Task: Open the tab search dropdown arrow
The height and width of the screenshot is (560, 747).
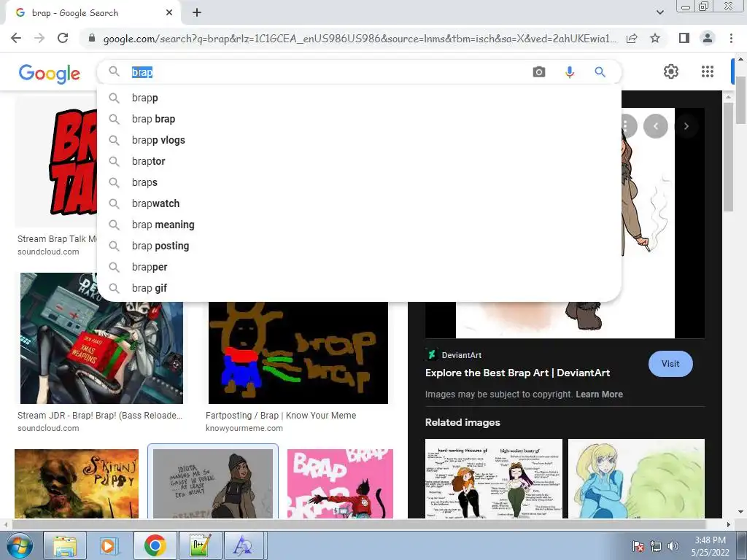Action: (659, 12)
